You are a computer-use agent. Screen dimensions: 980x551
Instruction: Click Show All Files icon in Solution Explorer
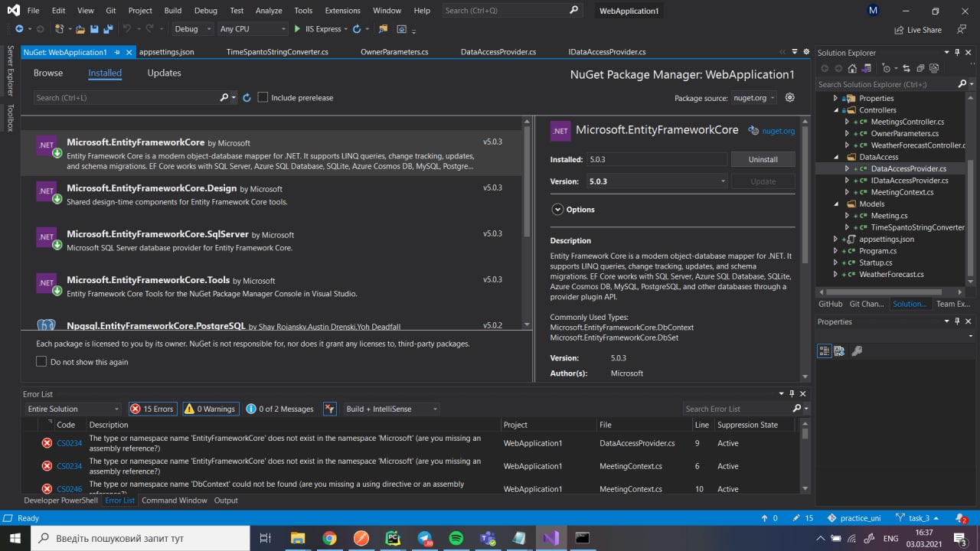pos(936,69)
